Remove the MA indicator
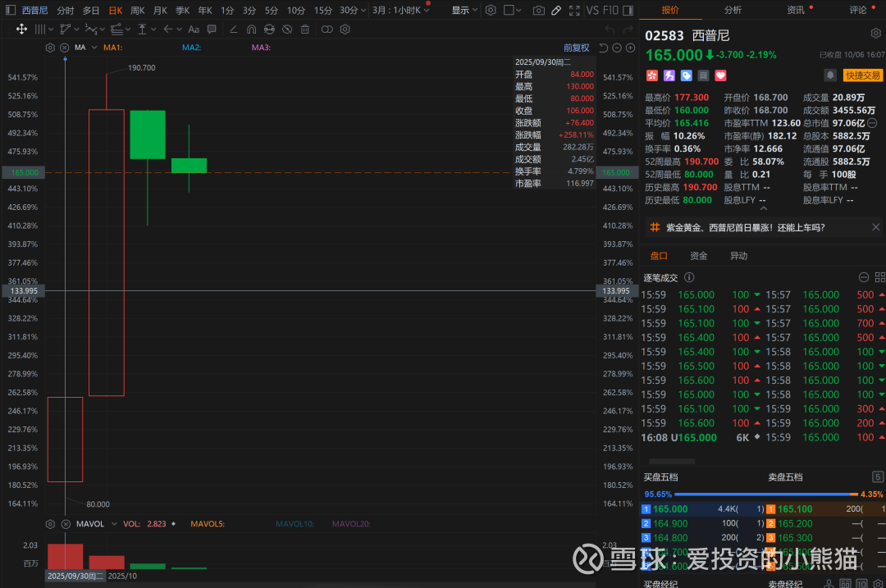Viewport: 886px width, 588px height. pos(65,48)
